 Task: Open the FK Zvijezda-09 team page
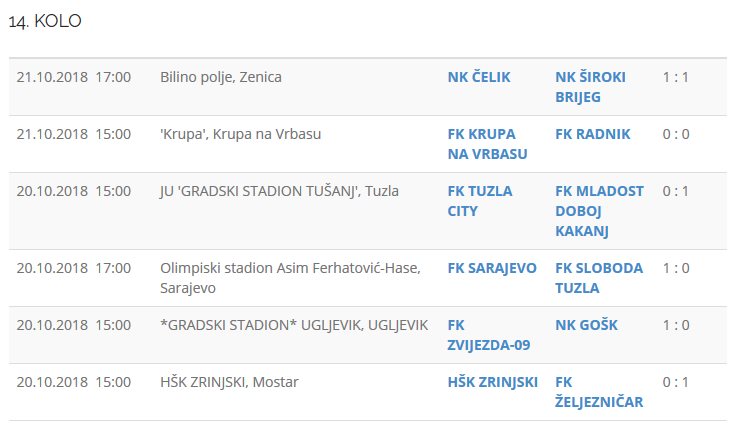pyautogui.click(x=488, y=335)
